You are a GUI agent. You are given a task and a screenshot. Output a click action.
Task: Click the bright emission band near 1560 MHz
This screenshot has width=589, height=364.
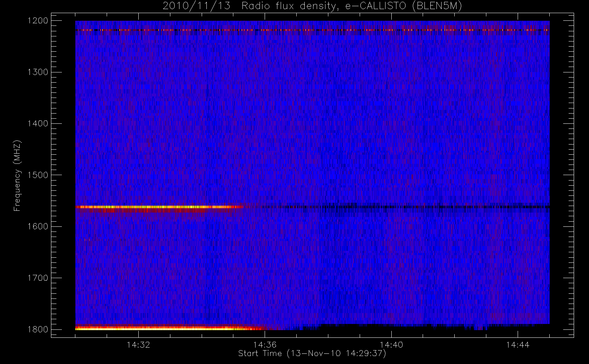159,207
